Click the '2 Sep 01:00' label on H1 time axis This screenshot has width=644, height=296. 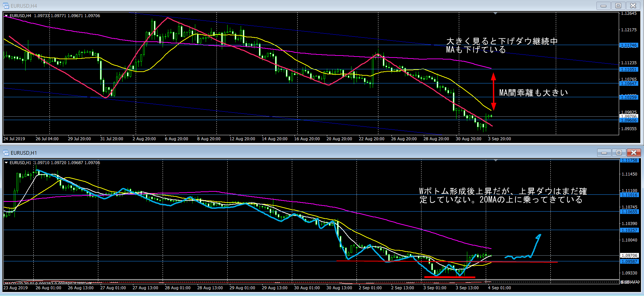[x=370, y=288]
